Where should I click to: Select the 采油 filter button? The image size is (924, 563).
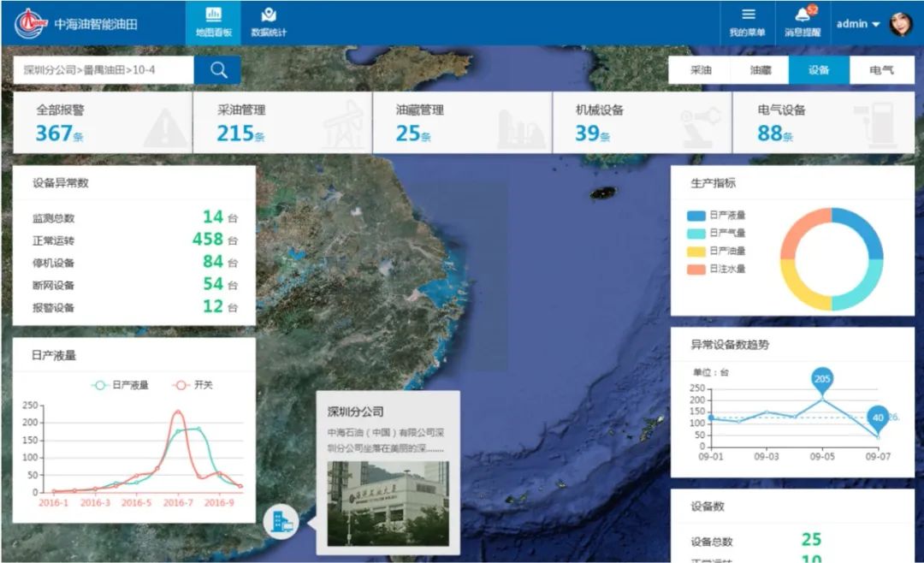click(x=700, y=70)
